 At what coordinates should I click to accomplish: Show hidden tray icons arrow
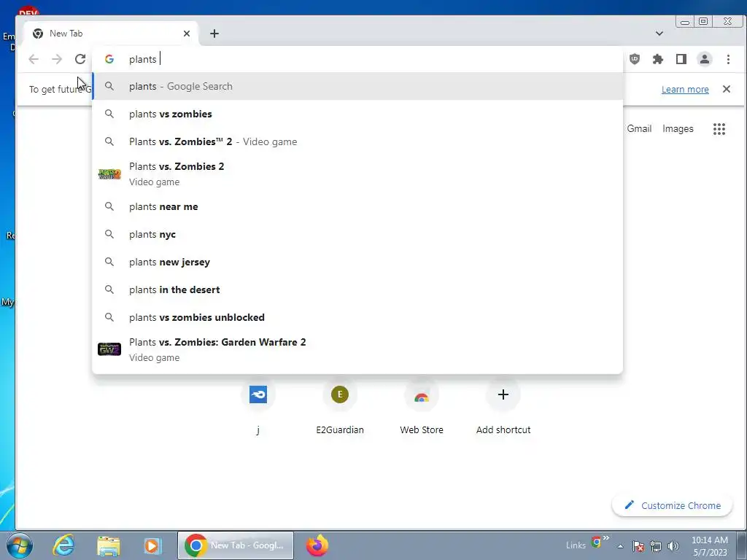pyautogui.click(x=620, y=546)
